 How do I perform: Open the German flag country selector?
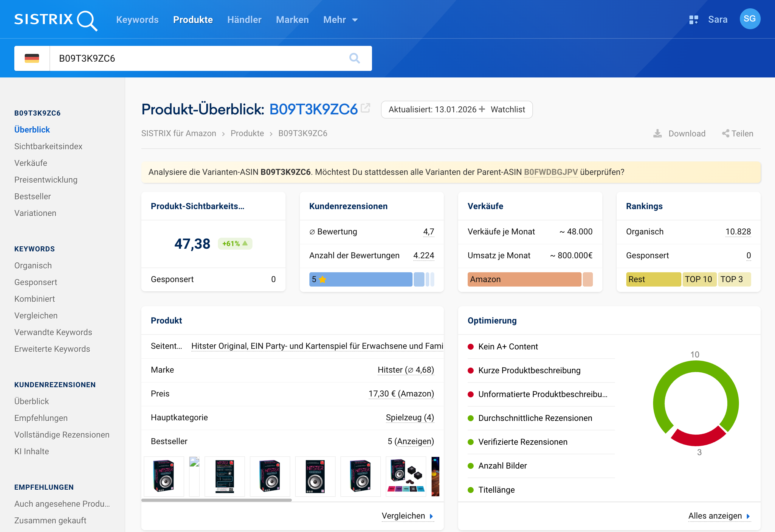click(x=32, y=58)
